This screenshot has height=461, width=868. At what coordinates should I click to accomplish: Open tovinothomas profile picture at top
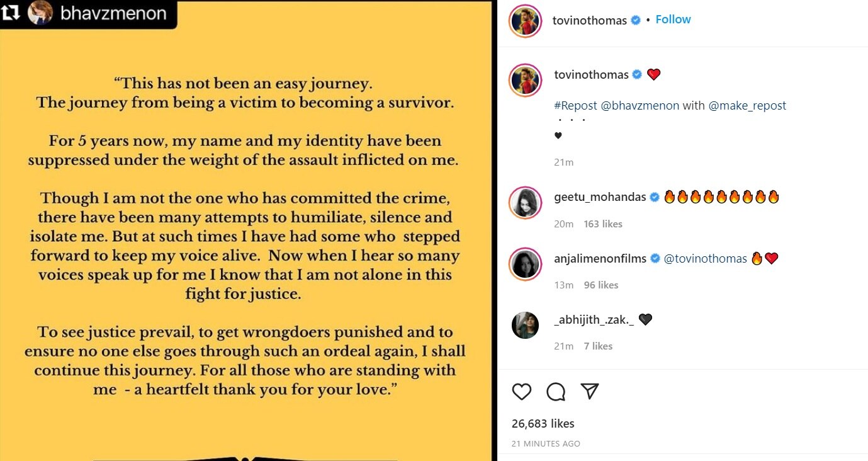524,21
